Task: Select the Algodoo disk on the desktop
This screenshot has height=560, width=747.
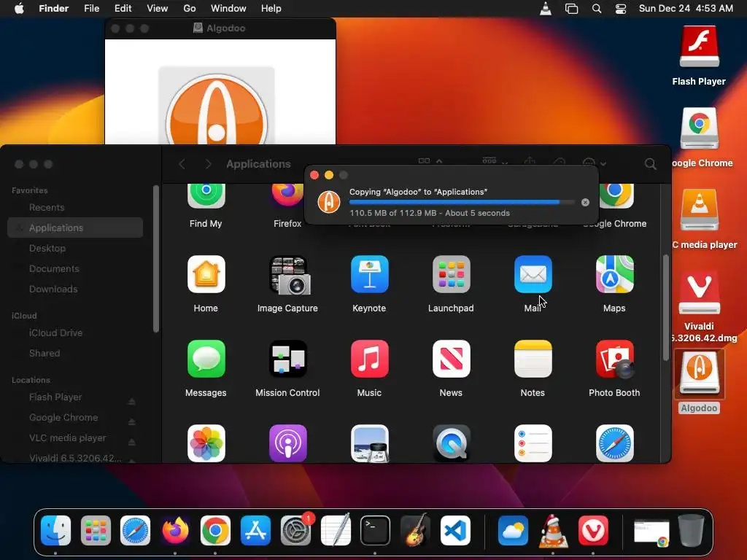Action: (x=699, y=373)
